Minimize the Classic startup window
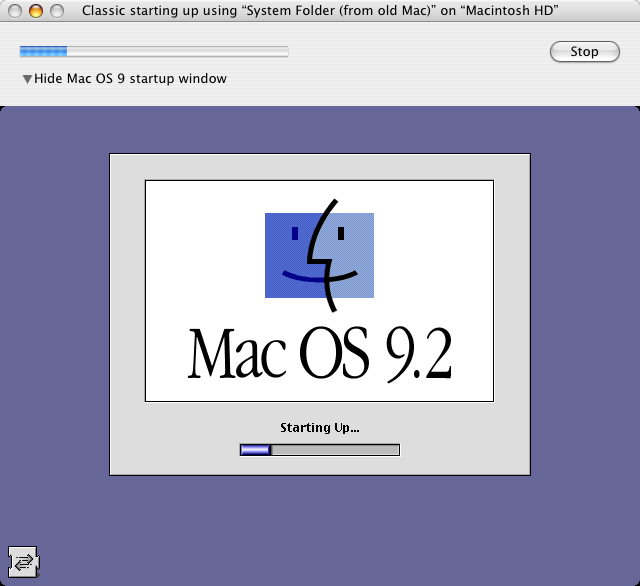 coord(36,11)
